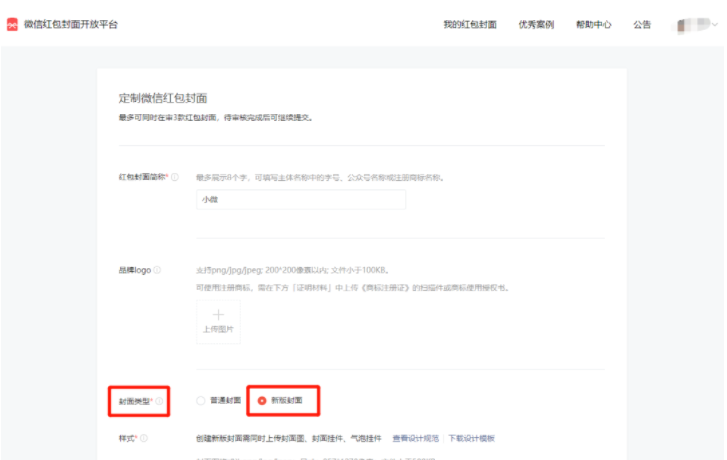Open 公告 announcements in header
This screenshot has height=460, width=727.
coord(642,24)
